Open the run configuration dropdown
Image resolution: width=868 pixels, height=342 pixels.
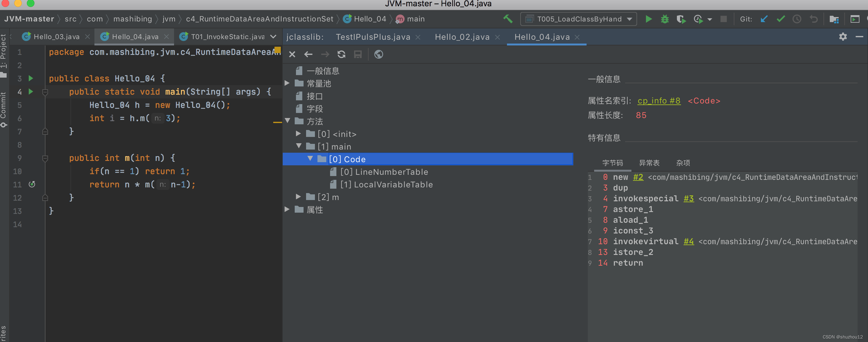(578, 19)
